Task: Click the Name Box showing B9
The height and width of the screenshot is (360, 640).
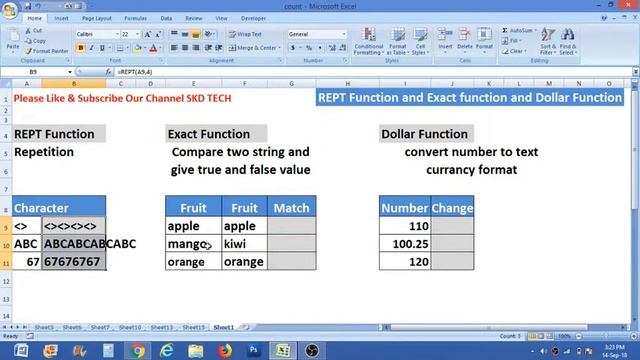Action: pyautogui.click(x=33, y=72)
